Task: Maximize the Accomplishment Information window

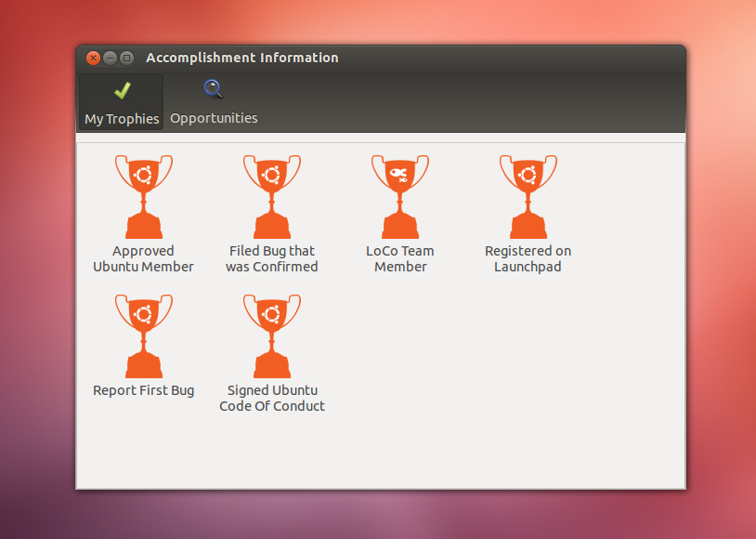Action: pyautogui.click(x=127, y=59)
